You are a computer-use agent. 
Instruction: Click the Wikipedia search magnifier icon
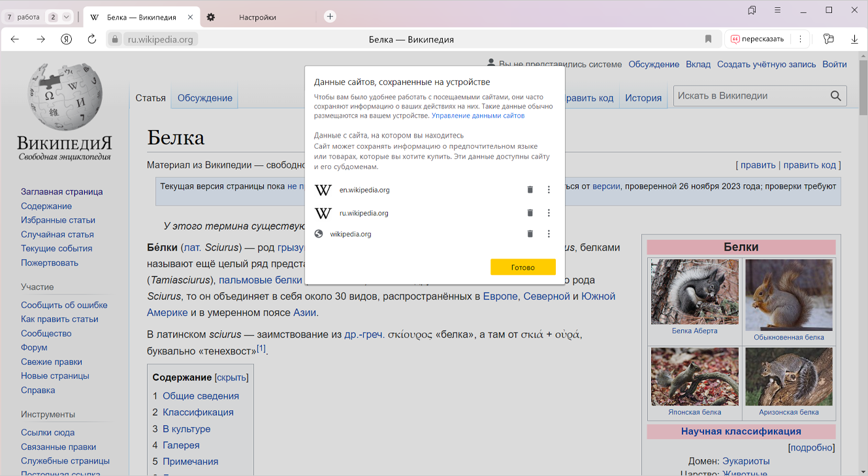[835, 96]
